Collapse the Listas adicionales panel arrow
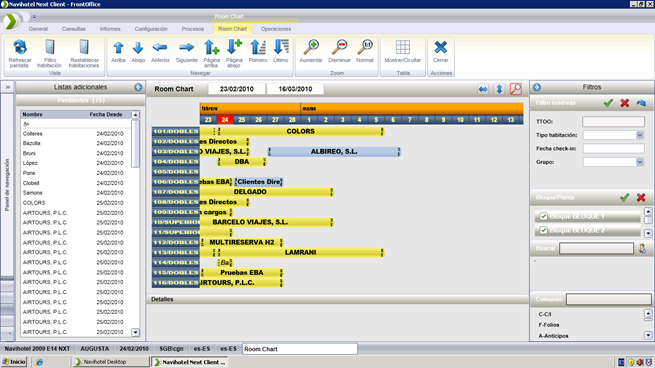Viewport: 655px width, 368px height. [138, 87]
